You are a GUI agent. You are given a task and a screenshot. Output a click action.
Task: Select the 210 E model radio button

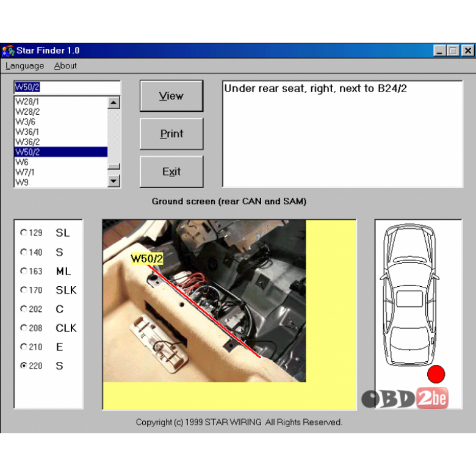[24, 347]
